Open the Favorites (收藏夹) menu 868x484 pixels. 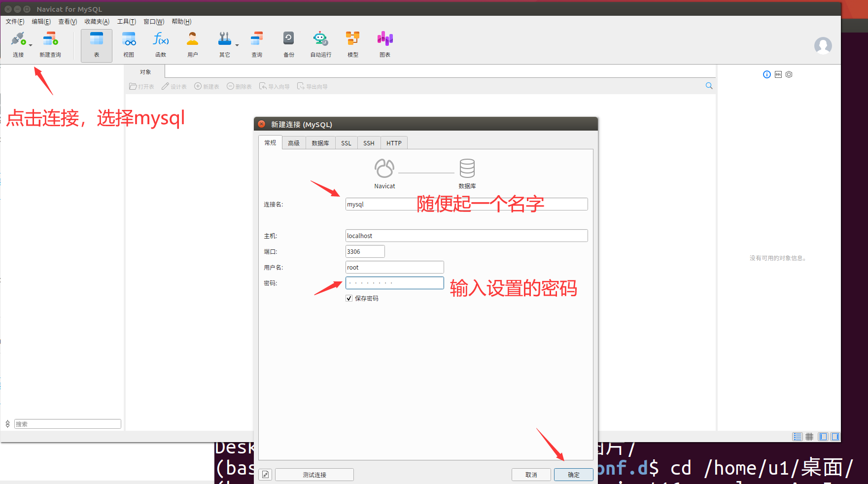(x=97, y=22)
